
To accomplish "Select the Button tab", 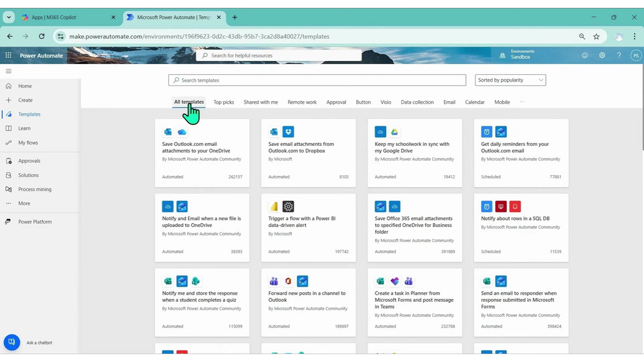I will click(x=363, y=102).
